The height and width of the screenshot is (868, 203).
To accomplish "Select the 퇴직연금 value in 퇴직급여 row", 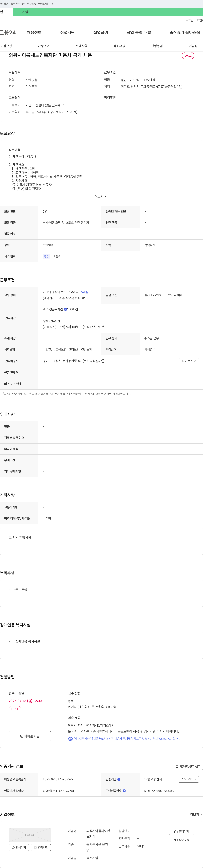I will pyautogui.click(x=150, y=349).
